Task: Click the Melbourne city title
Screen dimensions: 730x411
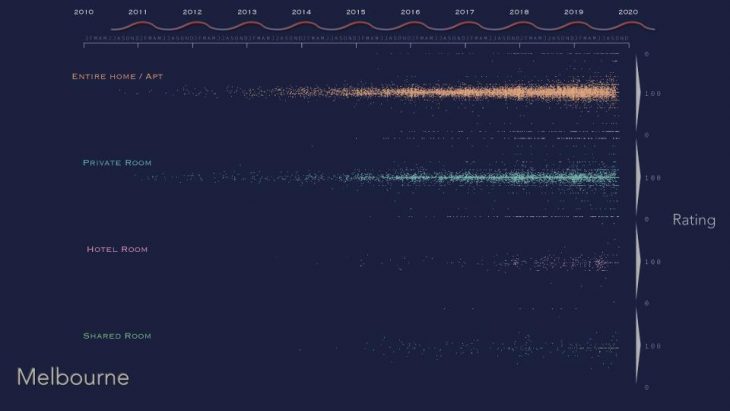Action: click(x=73, y=378)
